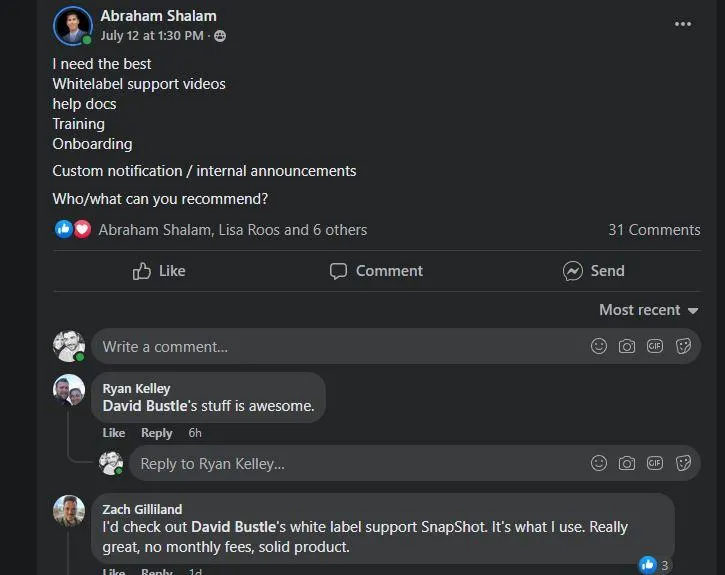
Task: Click the emoji icon in Write a comment
Action: coord(599,346)
